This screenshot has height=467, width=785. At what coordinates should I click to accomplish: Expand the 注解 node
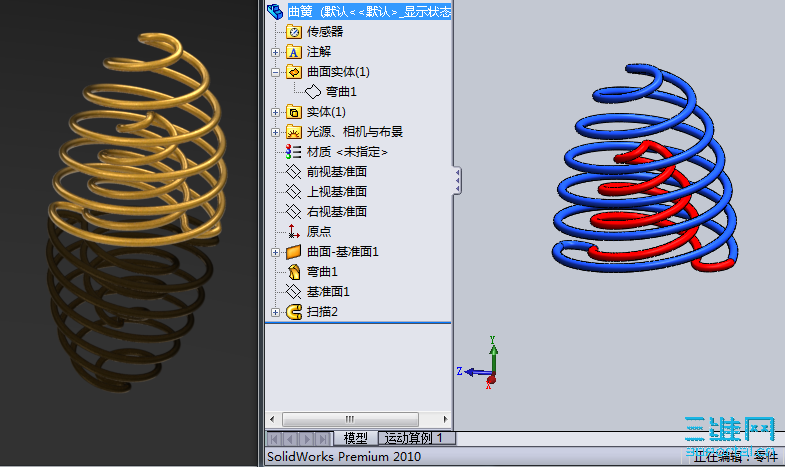275,52
